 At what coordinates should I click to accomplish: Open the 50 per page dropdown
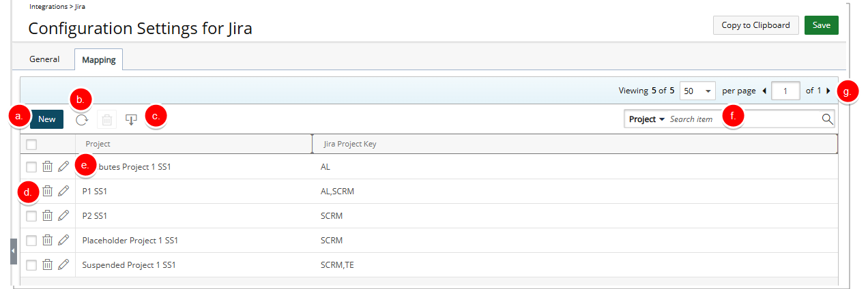coord(697,91)
